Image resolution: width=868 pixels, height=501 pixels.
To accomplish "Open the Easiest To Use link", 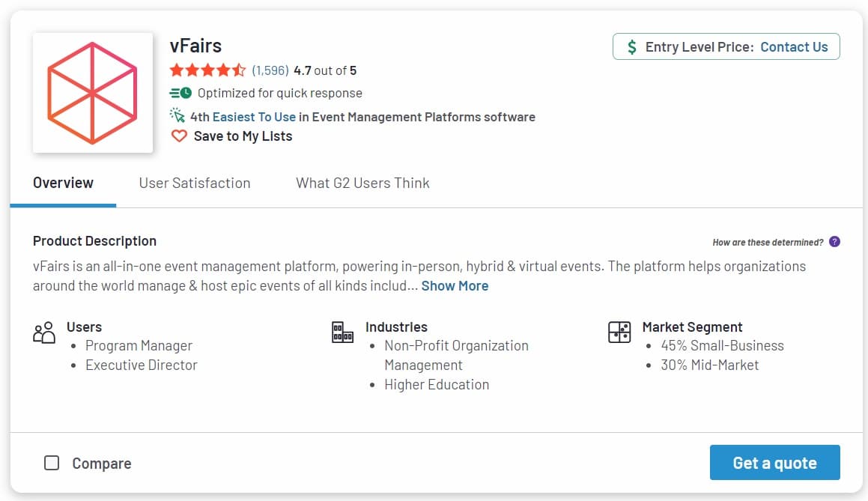I will (x=254, y=117).
